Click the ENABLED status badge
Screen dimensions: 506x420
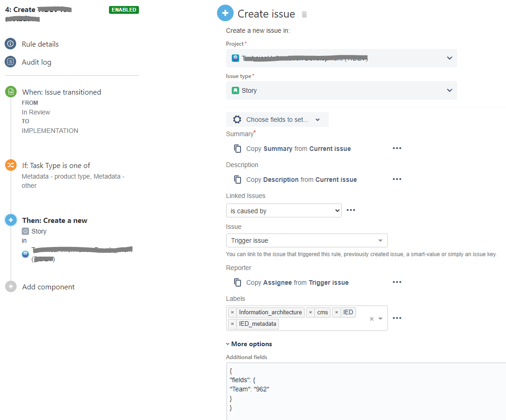coord(124,9)
